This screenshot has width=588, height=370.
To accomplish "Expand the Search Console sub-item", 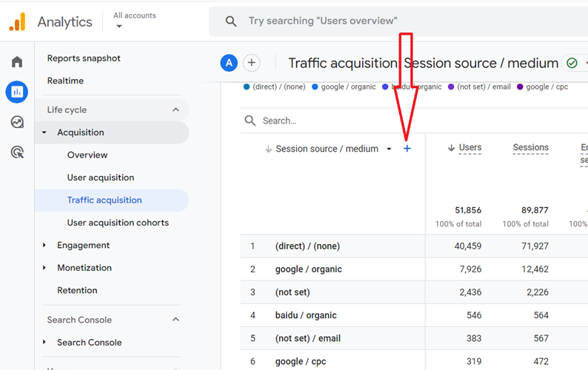I will (44, 343).
